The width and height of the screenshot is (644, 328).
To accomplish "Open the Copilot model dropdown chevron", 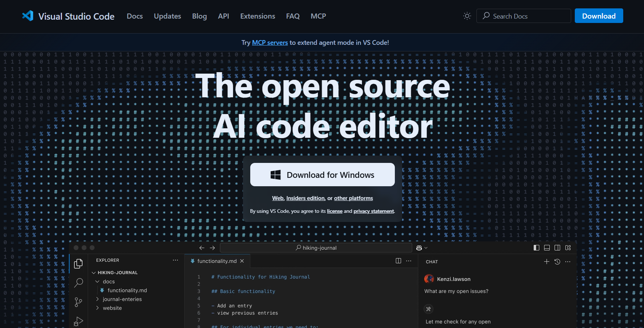I will click(425, 248).
